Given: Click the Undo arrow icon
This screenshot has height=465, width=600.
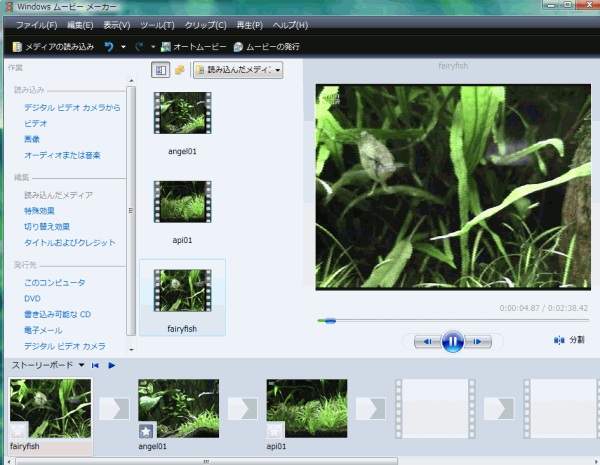Looking at the screenshot, I should (109, 47).
